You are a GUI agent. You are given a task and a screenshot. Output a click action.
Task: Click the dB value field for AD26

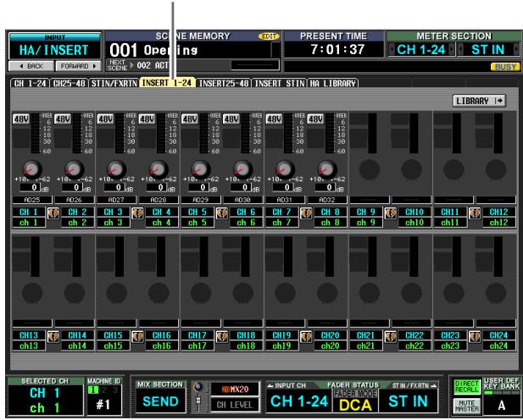point(72,188)
